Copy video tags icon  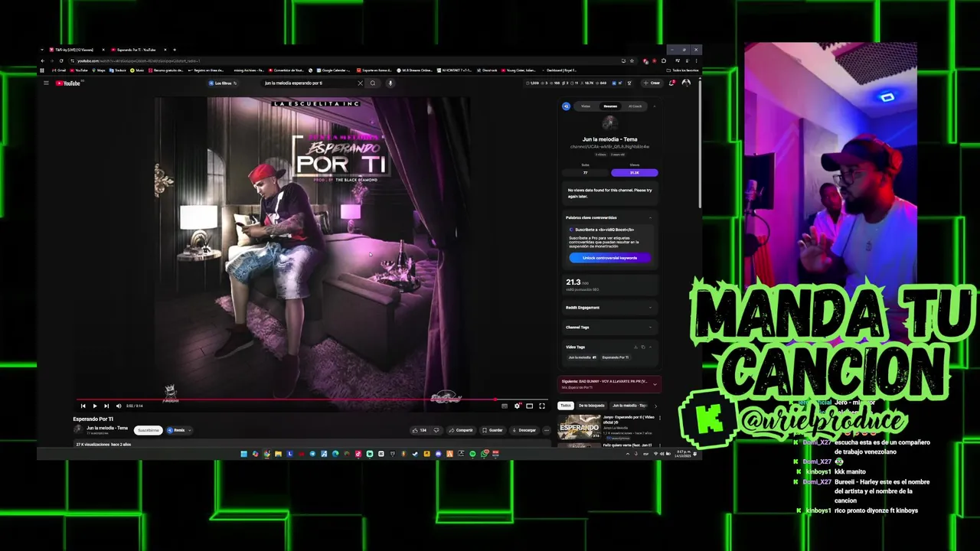(643, 347)
